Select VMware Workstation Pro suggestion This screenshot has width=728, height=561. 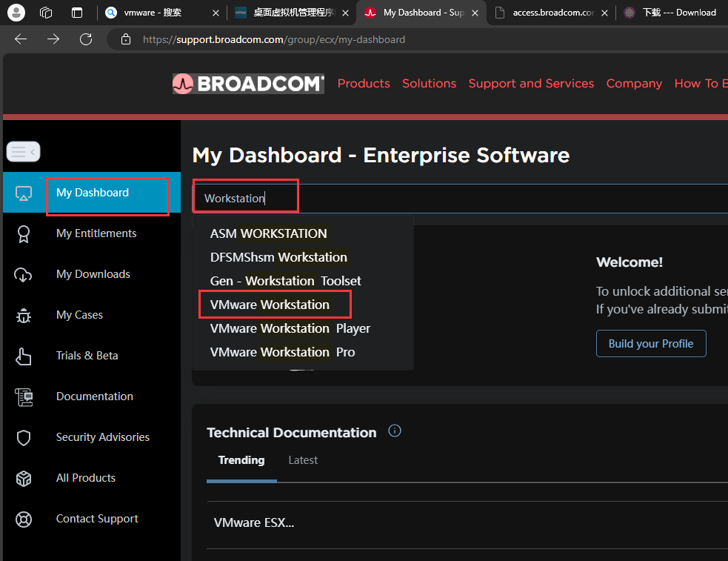point(282,352)
